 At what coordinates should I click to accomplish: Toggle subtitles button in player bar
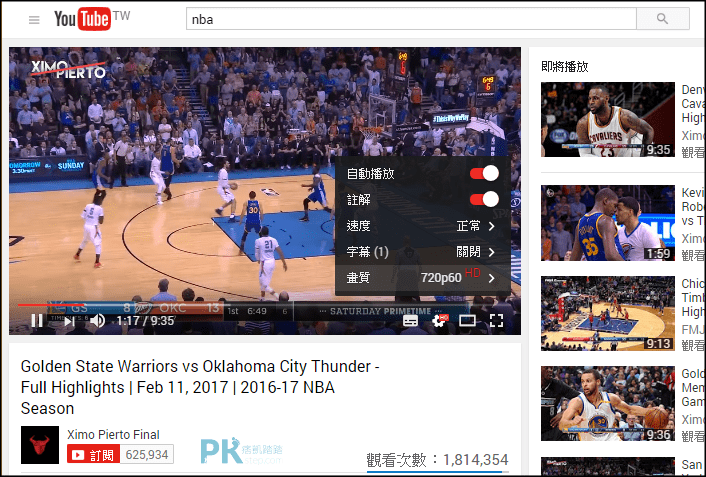point(410,321)
